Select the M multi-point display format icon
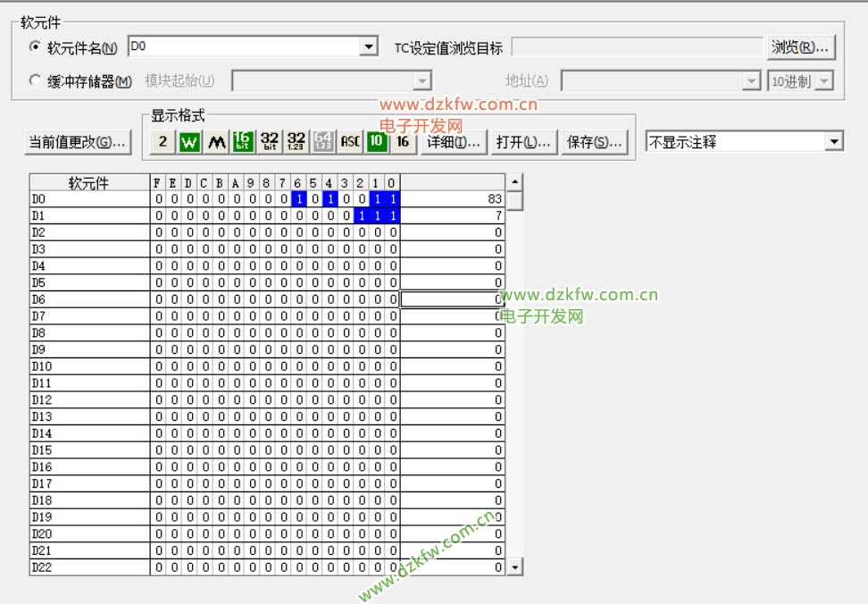This screenshot has width=868, height=604. pos(216,142)
